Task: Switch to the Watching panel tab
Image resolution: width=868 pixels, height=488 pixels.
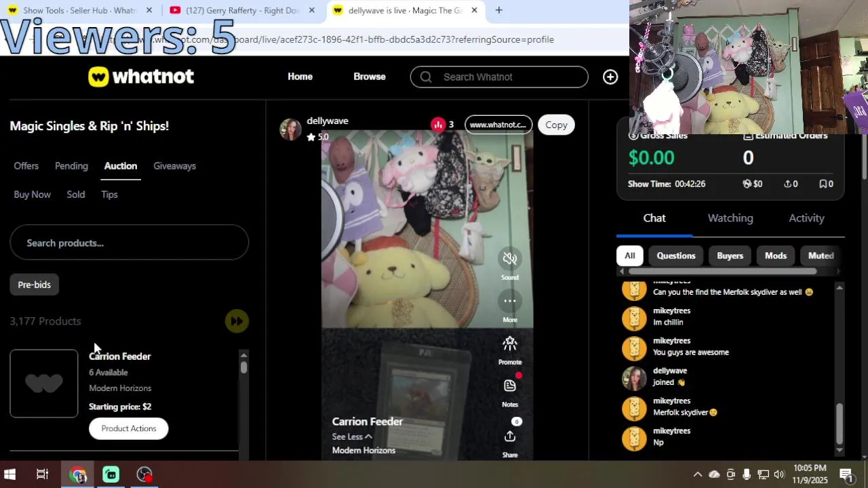Action: tap(730, 218)
